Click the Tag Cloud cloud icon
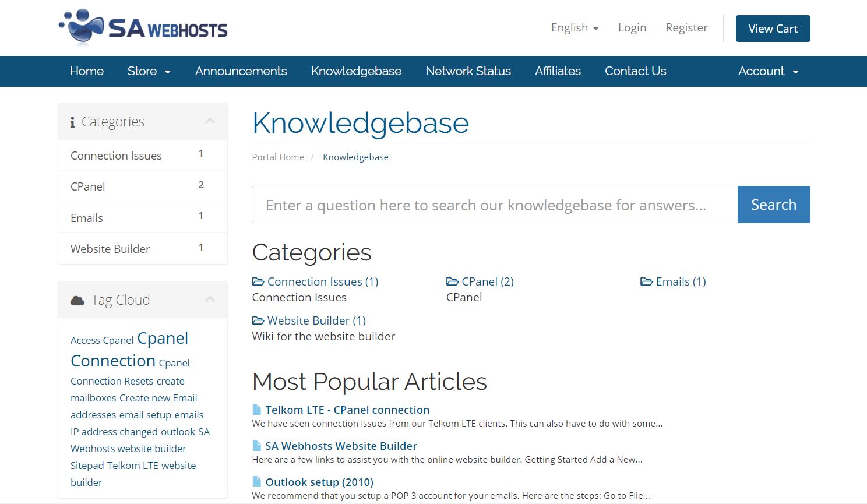This screenshot has width=867, height=504. coord(77,301)
